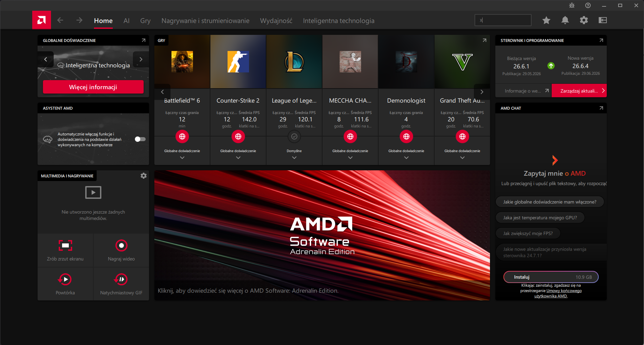Viewport: 644px width, 345px height.
Task: Open favorites star icon
Action: [546, 20]
